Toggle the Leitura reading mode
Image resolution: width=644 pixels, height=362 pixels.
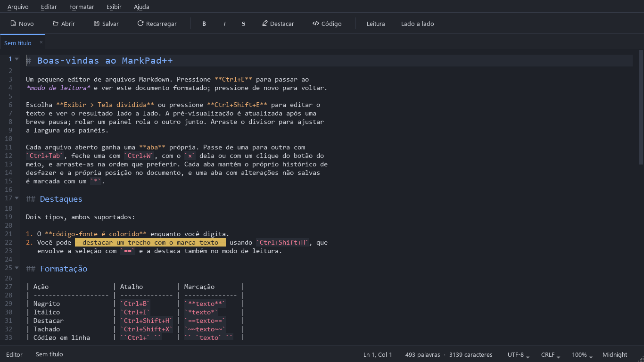tap(376, 24)
